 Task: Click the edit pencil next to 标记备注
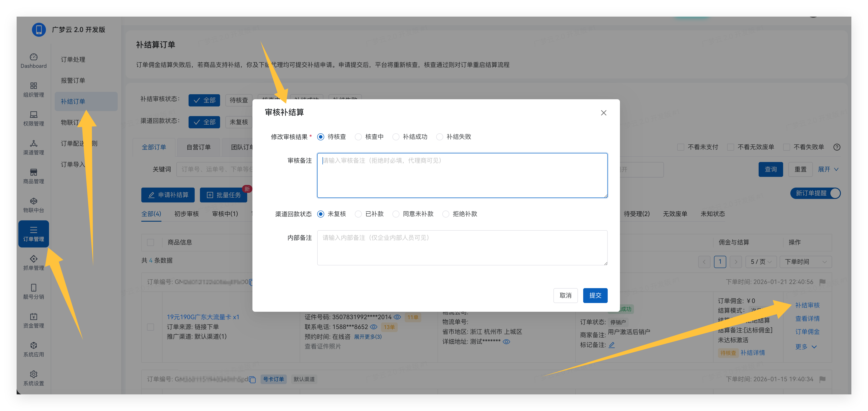point(612,345)
